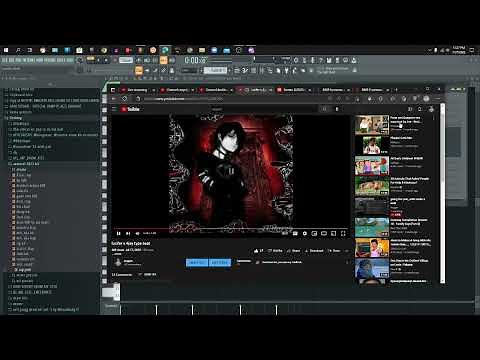Toggle FL Studio Pattern/Song mode
The image size is (480, 360).
point(90,60)
